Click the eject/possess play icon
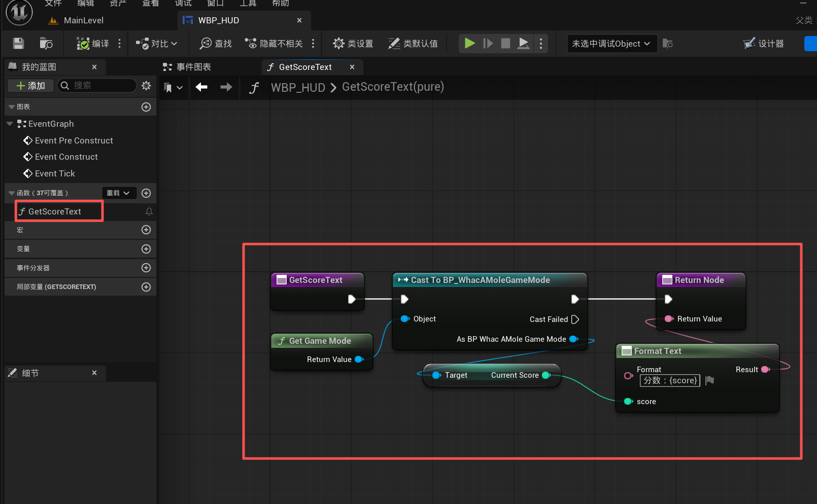Viewport: 817px width, 504px height. click(523, 44)
